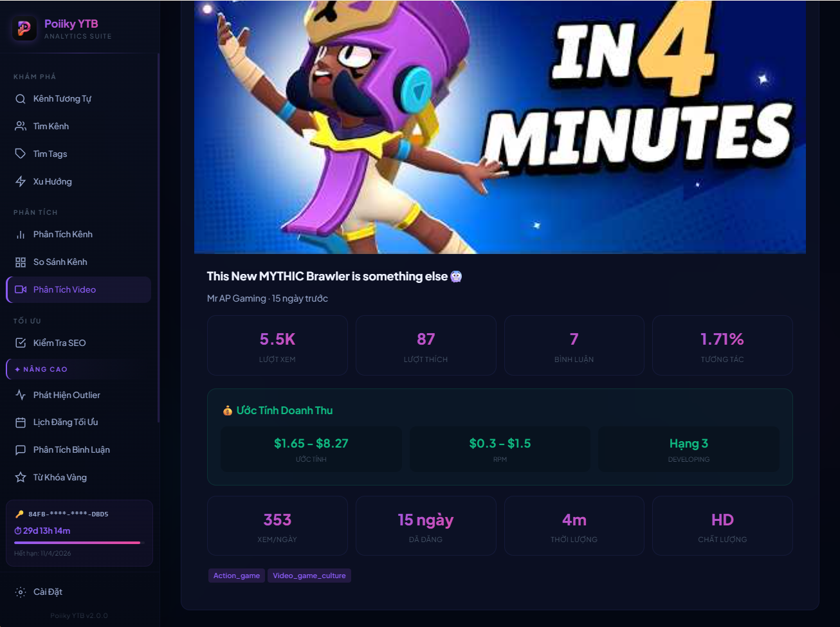Screen dimensions: 840x627
Task: Click the license time remaining progress bar
Action: (77, 543)
